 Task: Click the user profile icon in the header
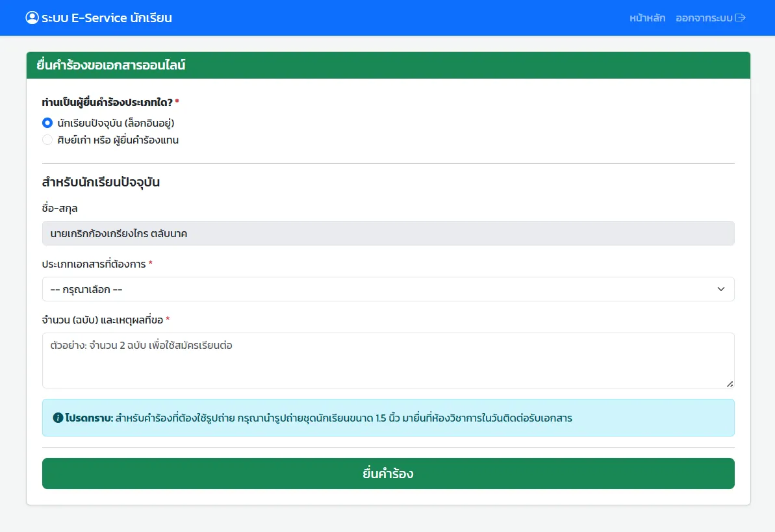[32, 18]
